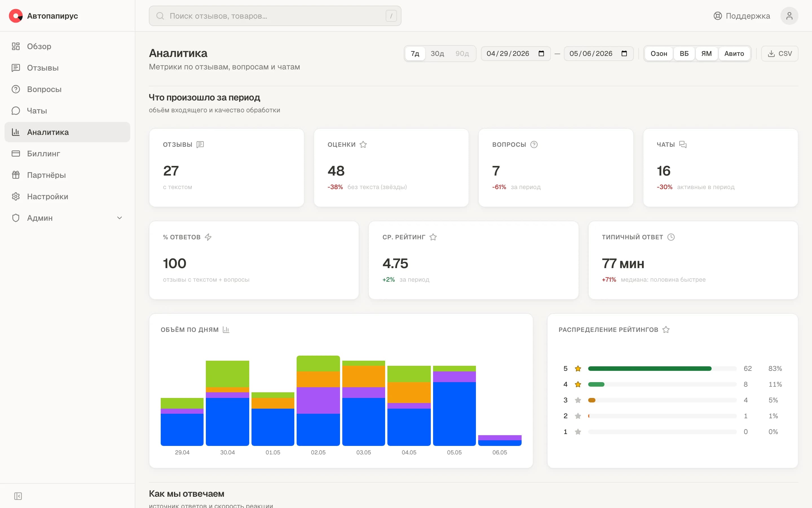Click the icon next to ОТЗЫВЫ card title
The image size is (812, 508).
(200, 144)
